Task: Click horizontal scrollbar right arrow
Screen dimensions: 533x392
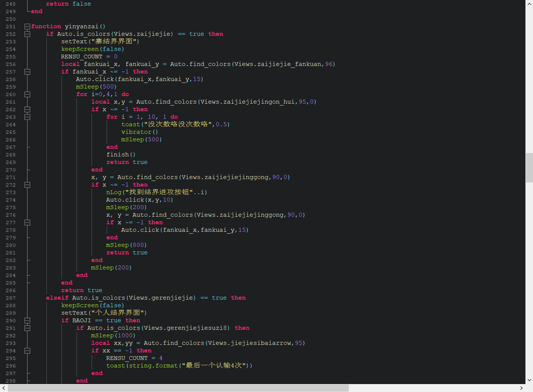Action: tap(521, 388)
